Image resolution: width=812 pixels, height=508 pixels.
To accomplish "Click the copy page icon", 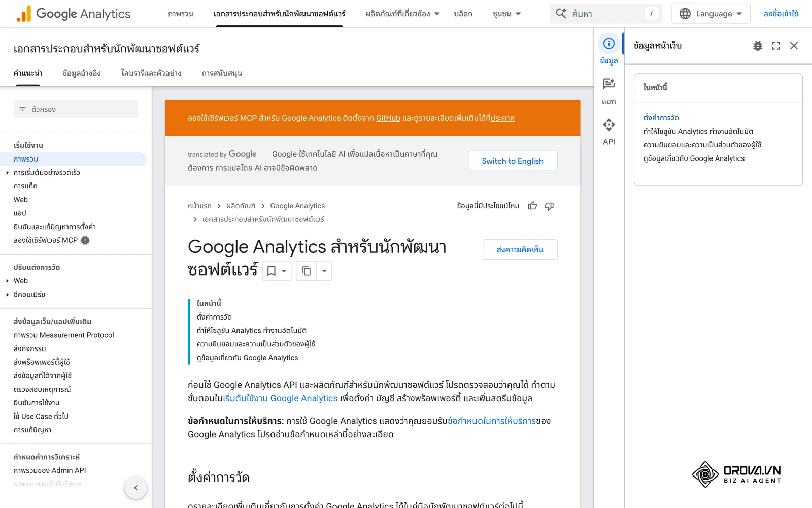I will [x=307, y=271].
